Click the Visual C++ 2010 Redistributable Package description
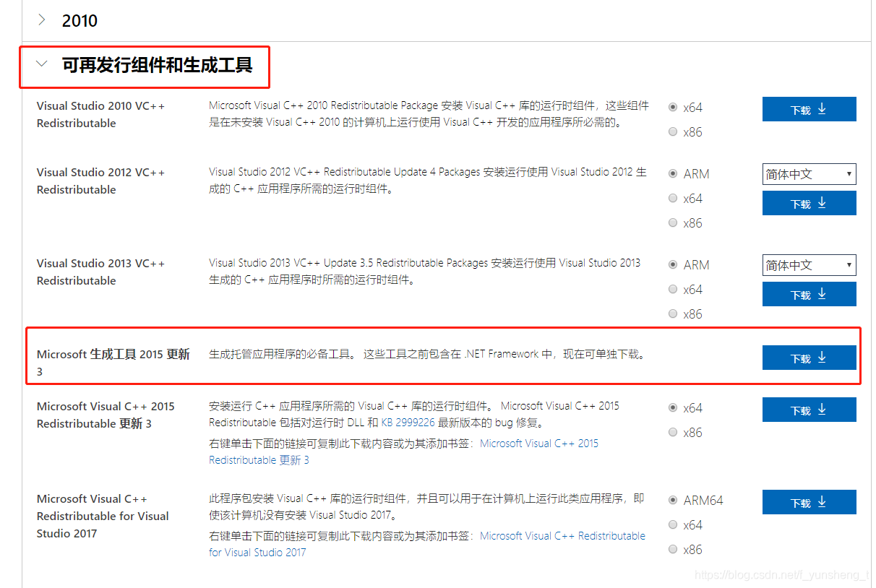This screenshot has width=876, height=588. coord(429,114)
